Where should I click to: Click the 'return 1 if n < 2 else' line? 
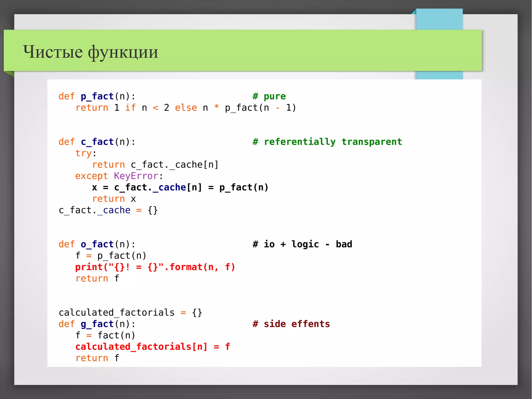coord(186,108)
